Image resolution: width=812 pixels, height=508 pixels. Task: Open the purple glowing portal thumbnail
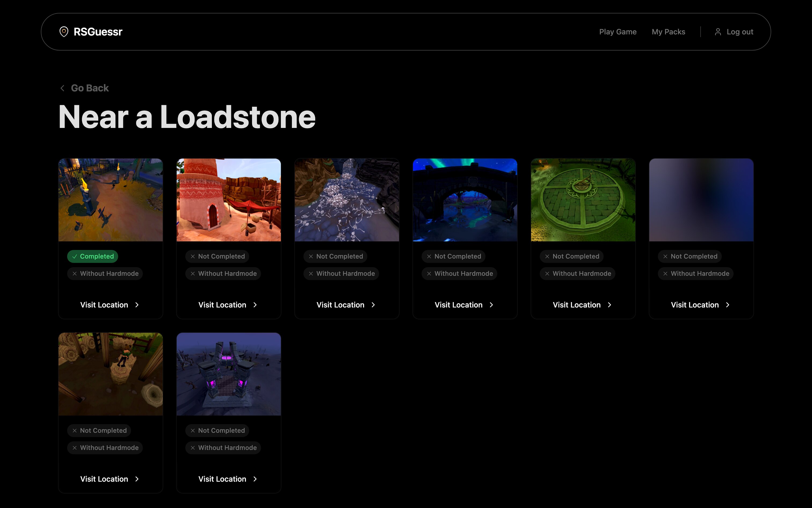tap(229, 374)
